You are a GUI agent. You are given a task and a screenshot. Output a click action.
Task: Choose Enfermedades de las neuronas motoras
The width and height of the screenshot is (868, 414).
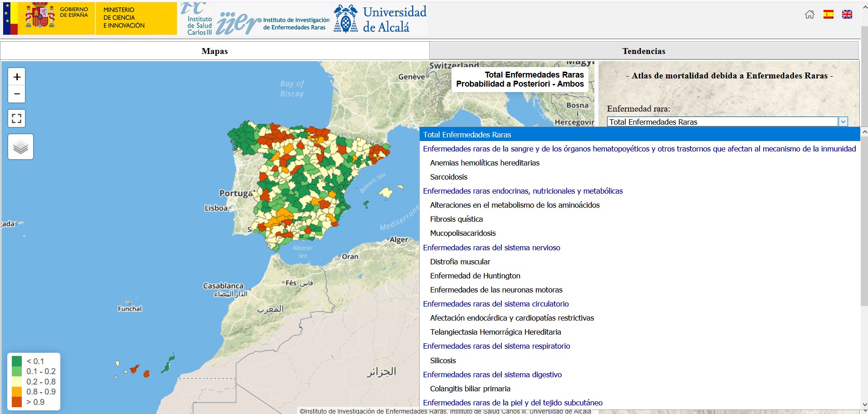pos(640,290)
